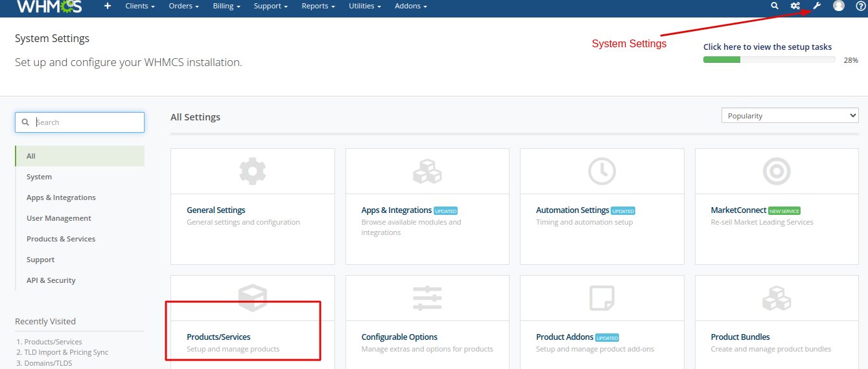Click the NEW SERVICE badge on MarketConnect
Screen dimensions: 868x369
[x=784, y=211]
